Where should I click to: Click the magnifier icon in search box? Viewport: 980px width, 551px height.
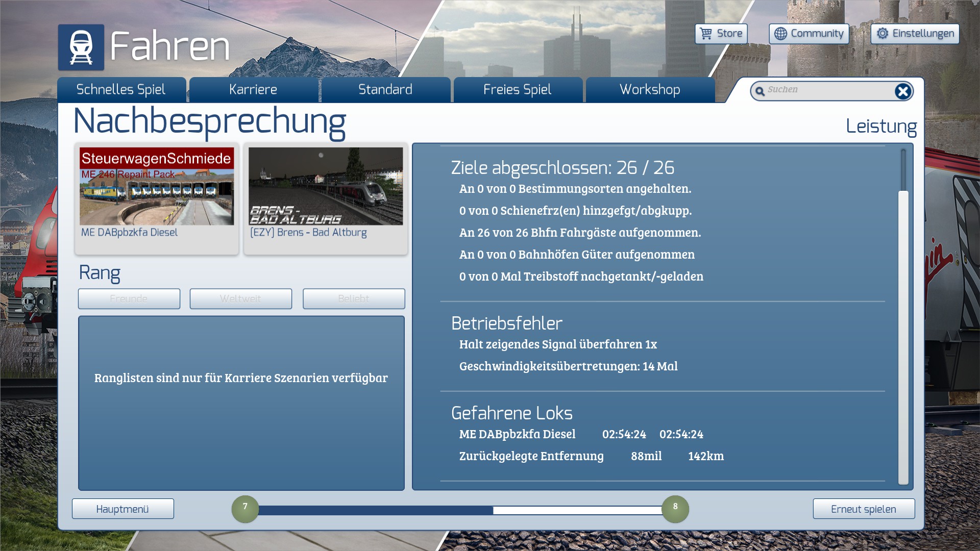pyautogui.click(x=760, y=91)
